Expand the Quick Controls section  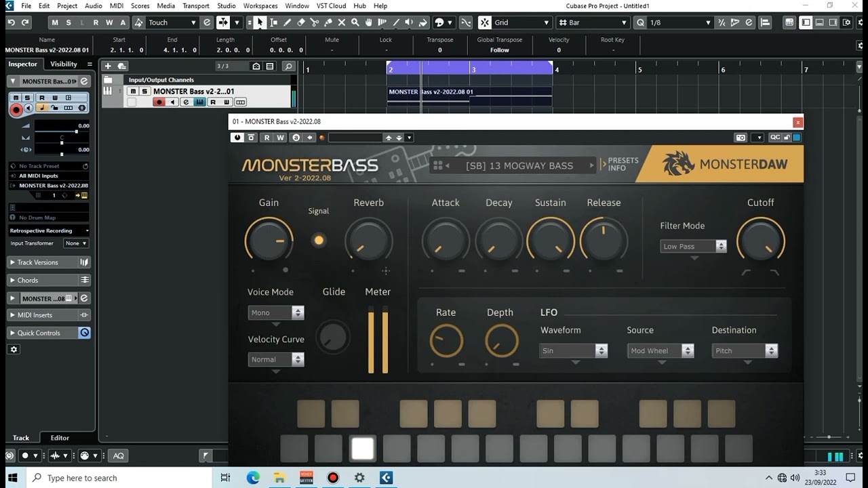pyautogui.click(x=49, y=333)
